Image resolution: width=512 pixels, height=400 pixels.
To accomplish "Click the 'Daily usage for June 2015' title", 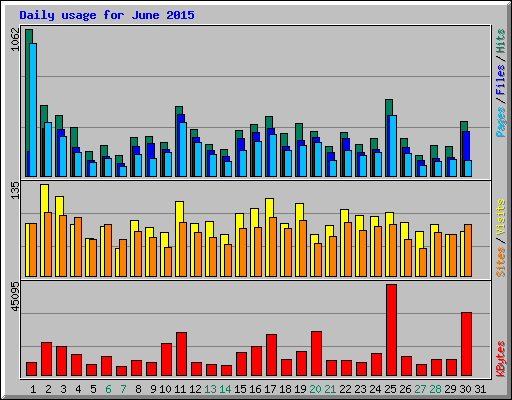I will point(107,15).
